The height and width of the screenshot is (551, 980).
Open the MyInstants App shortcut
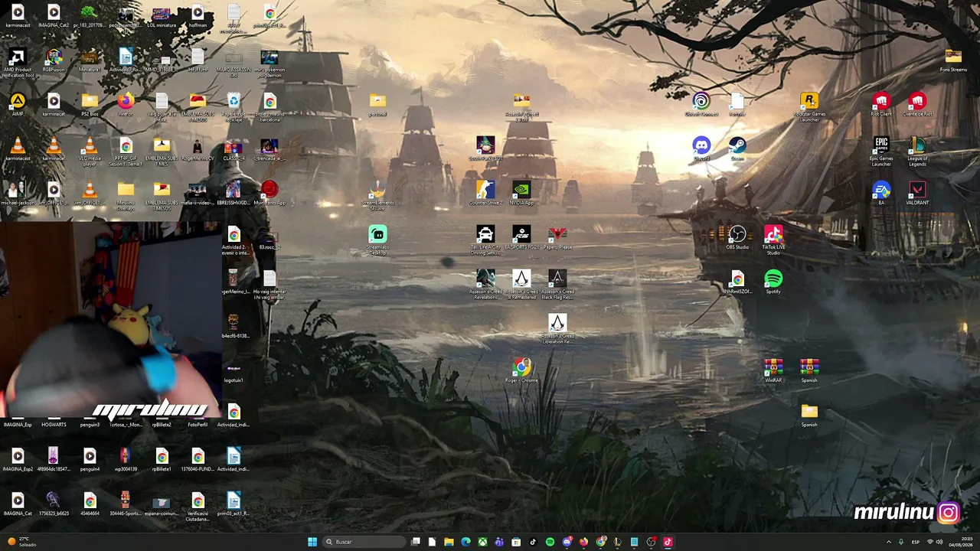(x=269, y=192)
